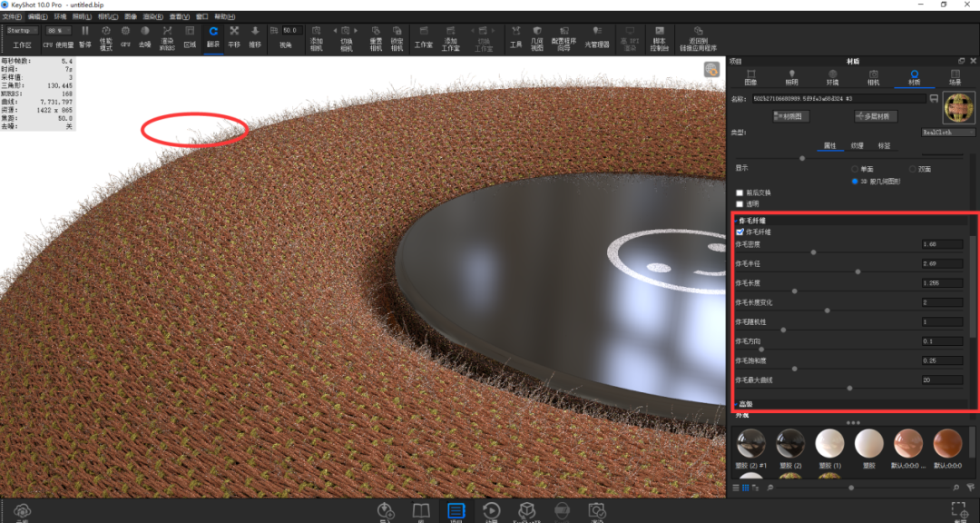Switch to the 纹理 sub-tab
This screenshot has height=523, width=980.
click(x=857, y=146)
